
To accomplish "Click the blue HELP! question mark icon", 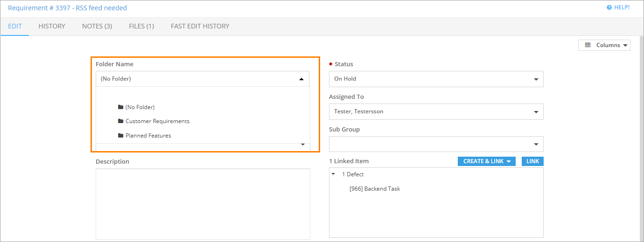I will [609, 7].
